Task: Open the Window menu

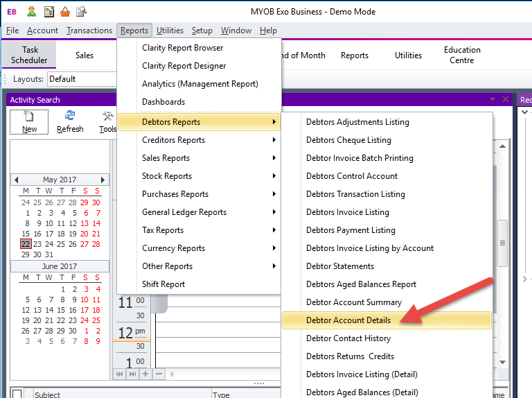Action: click(236, 31)
